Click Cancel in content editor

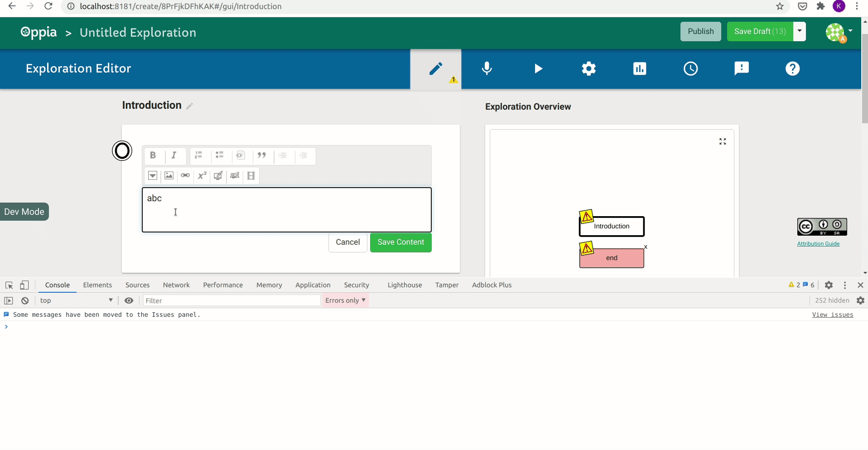347,242
